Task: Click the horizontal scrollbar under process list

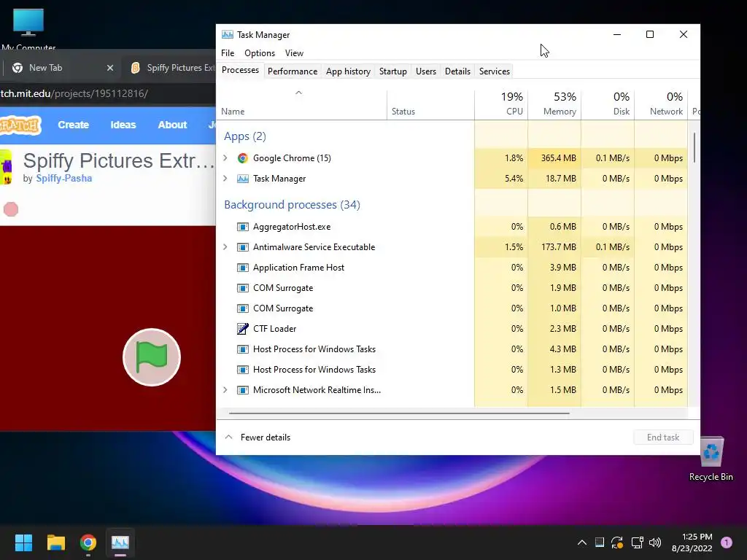Action: pyautogui.click(x=399, y=413)
